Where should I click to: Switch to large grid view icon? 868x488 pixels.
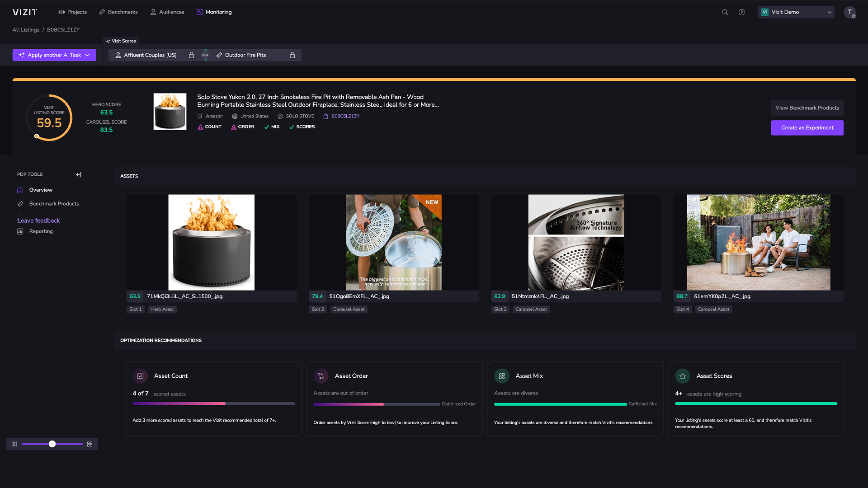pos(90,444)
